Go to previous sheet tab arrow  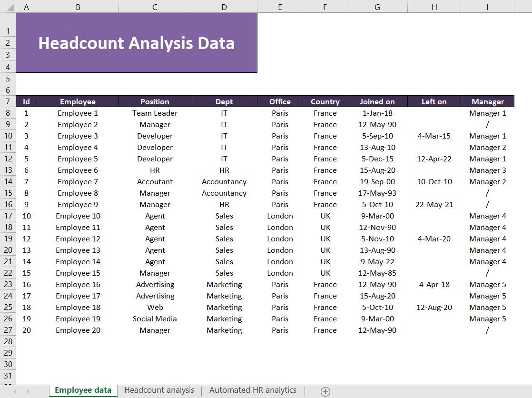[15, 391]
